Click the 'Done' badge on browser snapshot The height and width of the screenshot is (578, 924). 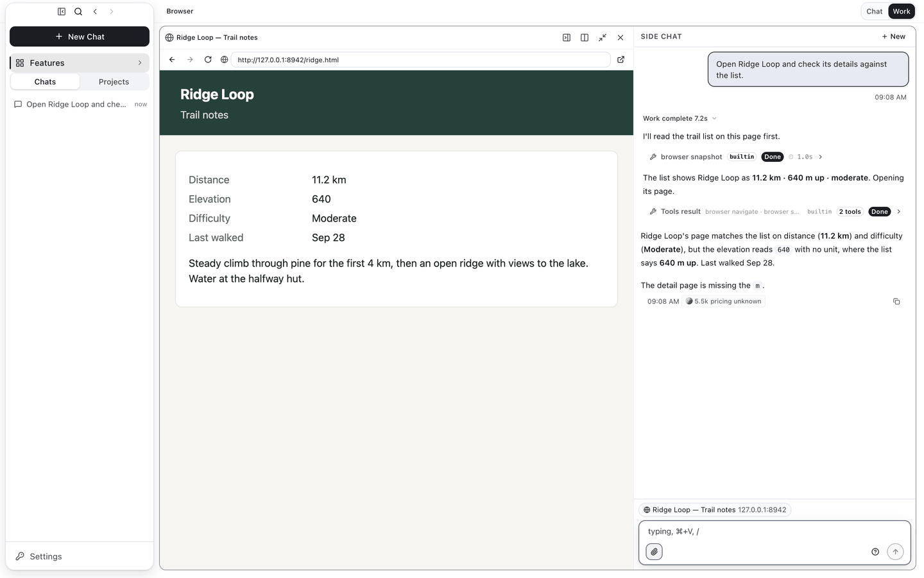point(773,157)
